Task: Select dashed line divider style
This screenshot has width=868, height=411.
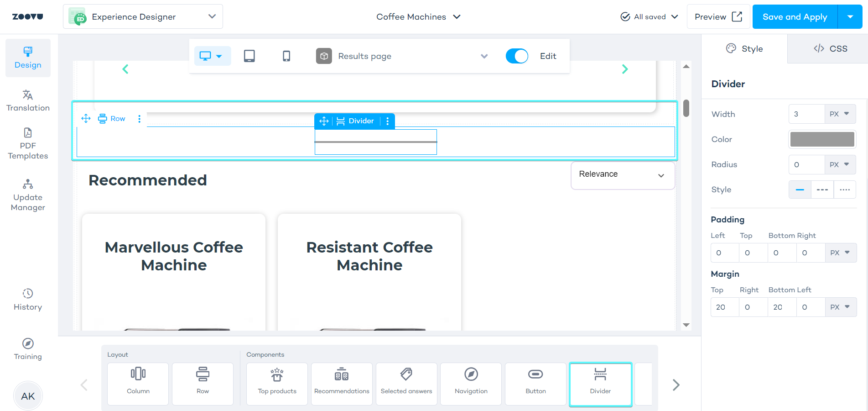Action: tap(822, 190)
